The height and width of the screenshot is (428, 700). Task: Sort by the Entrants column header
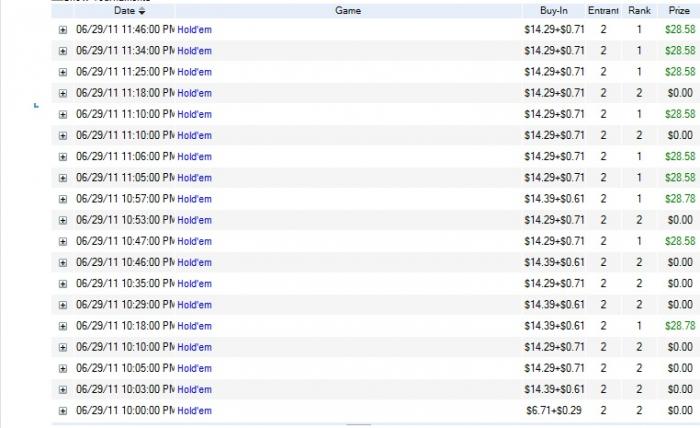point(603,11)
